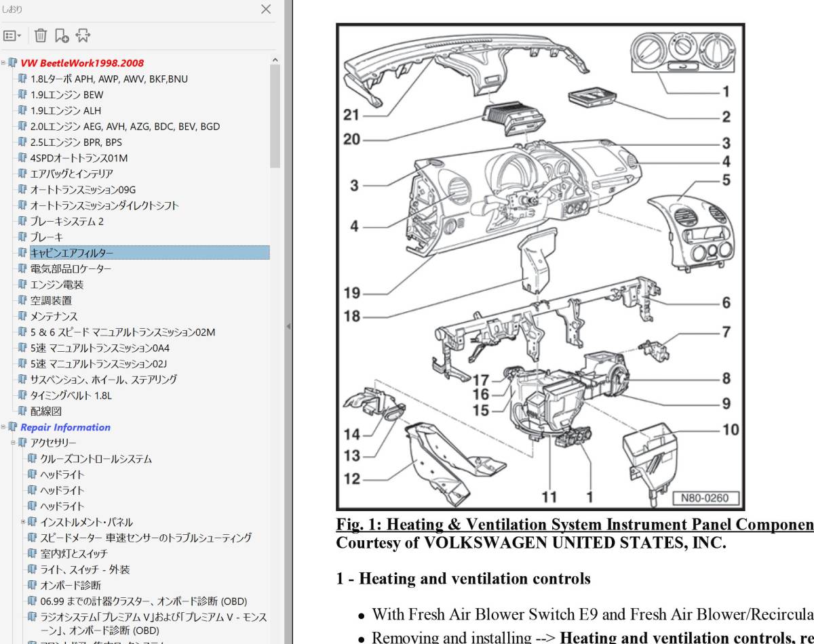Click the bookmark icon beside 室内灯とスイッチ
The height and width of the screenshot is (644, 814).
pyautogui.click(x=33, y=554)
